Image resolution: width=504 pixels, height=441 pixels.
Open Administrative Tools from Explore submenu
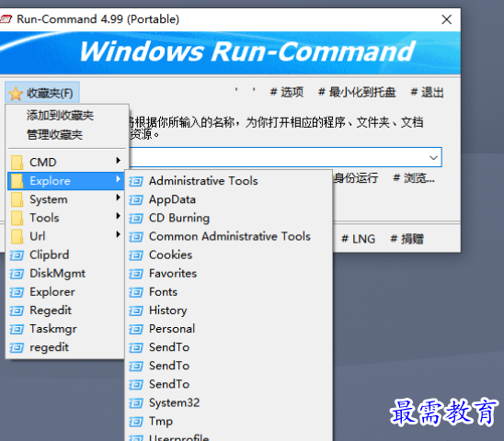point(229,181)
